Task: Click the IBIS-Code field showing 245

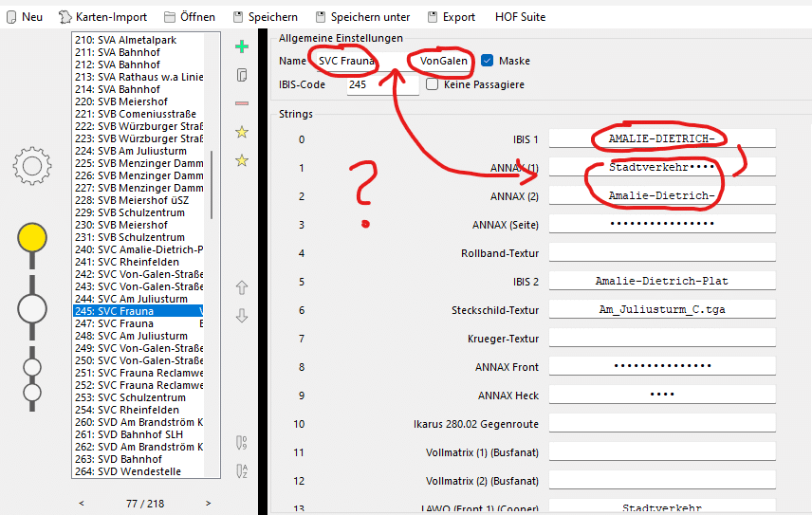Action: (x=382, y=84)
